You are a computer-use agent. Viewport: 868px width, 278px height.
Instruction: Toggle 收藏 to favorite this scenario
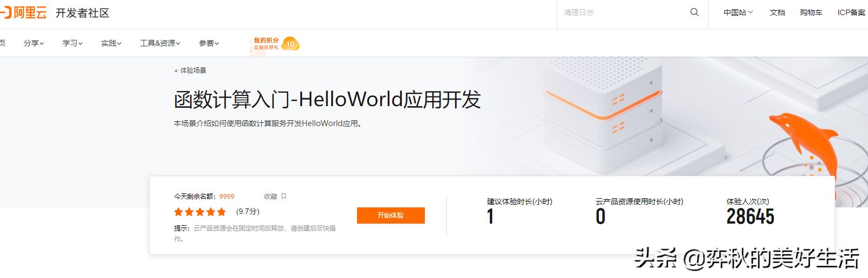(271, 197)
